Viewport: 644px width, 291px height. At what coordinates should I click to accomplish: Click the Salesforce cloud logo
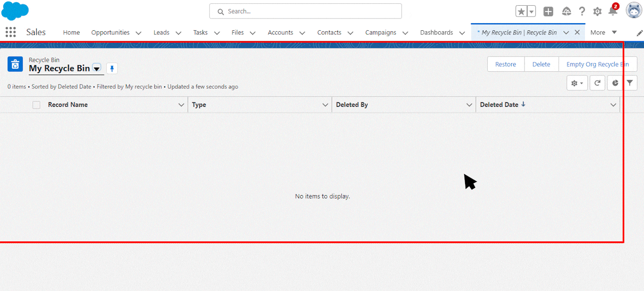pyautogui.click(x=15, y=11)
